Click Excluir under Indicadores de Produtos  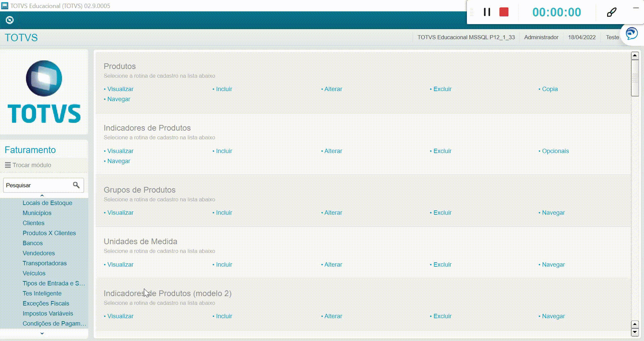[x=442, y=151]
